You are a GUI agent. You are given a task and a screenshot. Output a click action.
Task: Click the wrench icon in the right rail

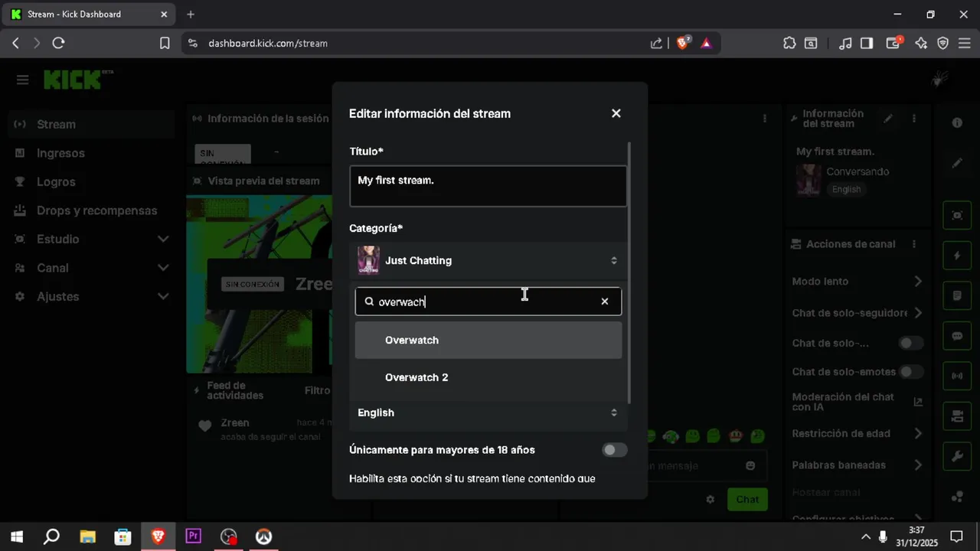click(x=957, y=457)
